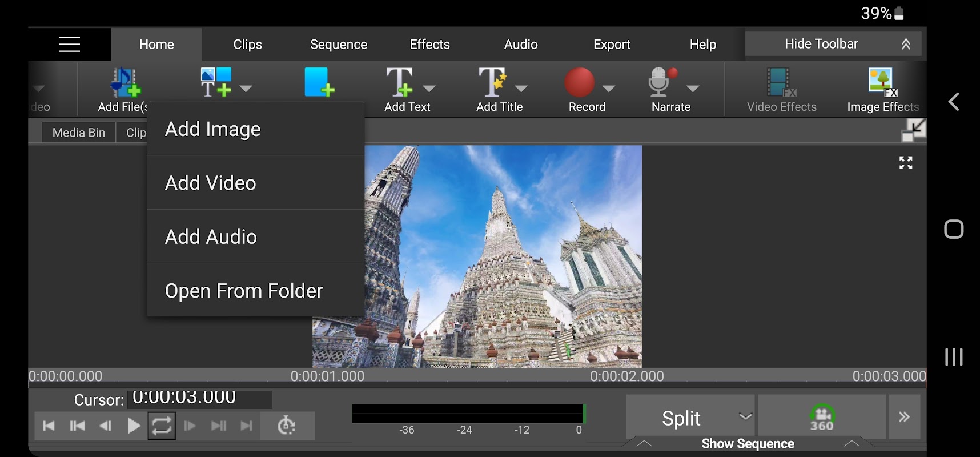This screenshot has width=980, height=457.
Task: Choose Open From Folder
Action: 256,290
